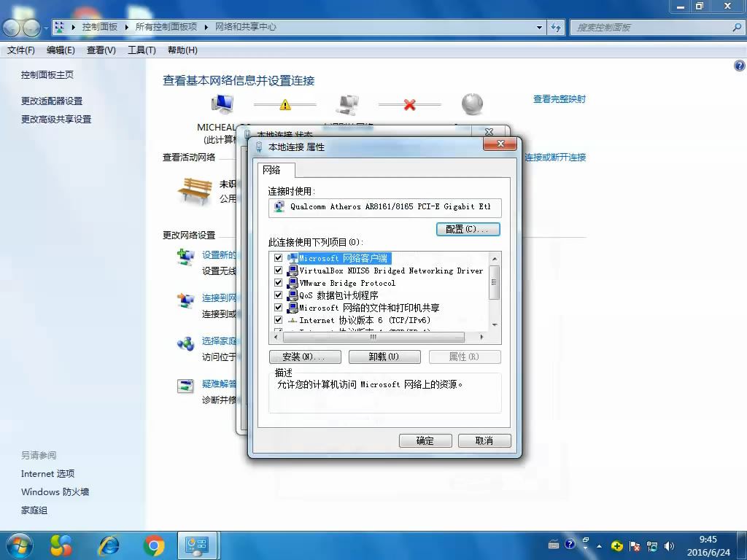Open the Windows 防火墙 link

(x=55, y=492)
